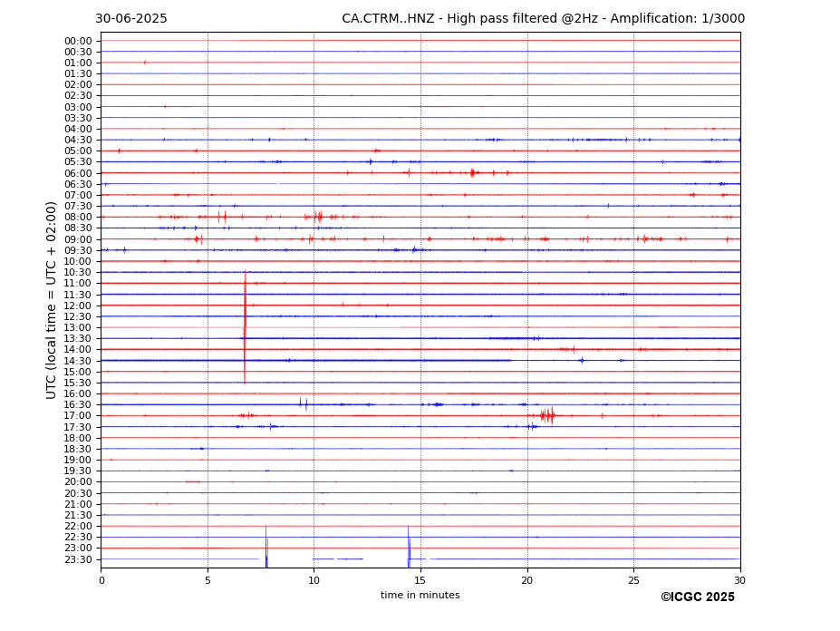This screenshot has height=631, width=840.
Task: Select the 06:00 time row label
Action: point(78,173)
